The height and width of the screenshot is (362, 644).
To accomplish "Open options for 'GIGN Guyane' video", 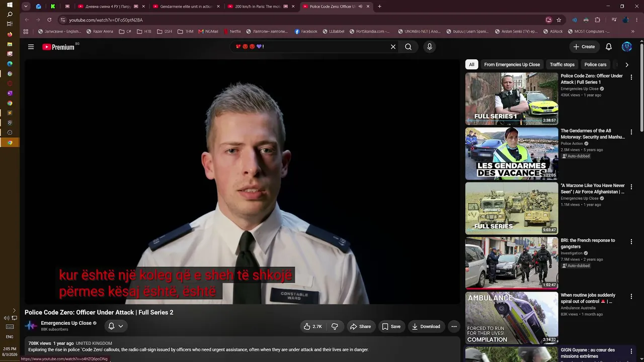I will pos(631,351).
